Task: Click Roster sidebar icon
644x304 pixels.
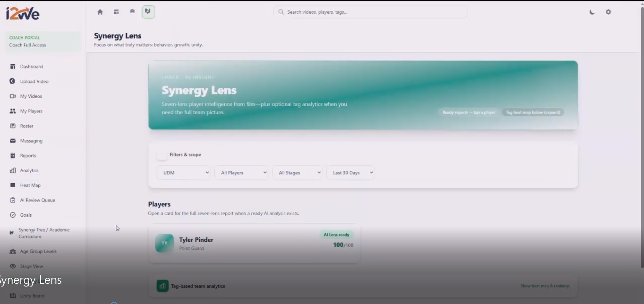Action: click(x=13, y=126)
